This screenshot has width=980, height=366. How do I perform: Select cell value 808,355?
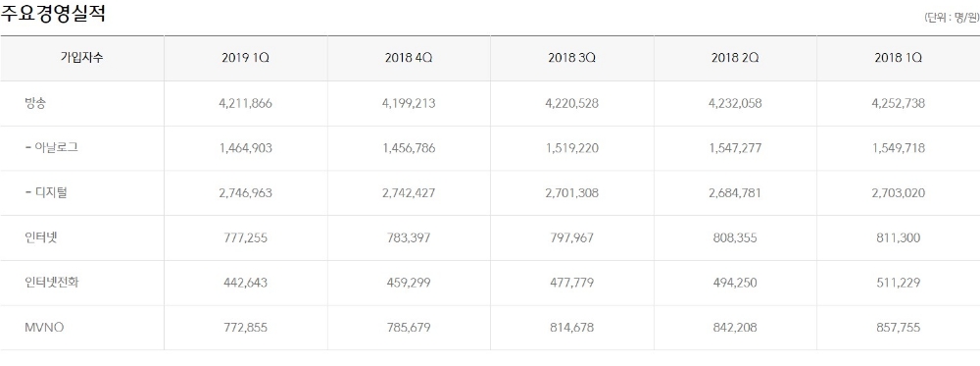[735, 237]
